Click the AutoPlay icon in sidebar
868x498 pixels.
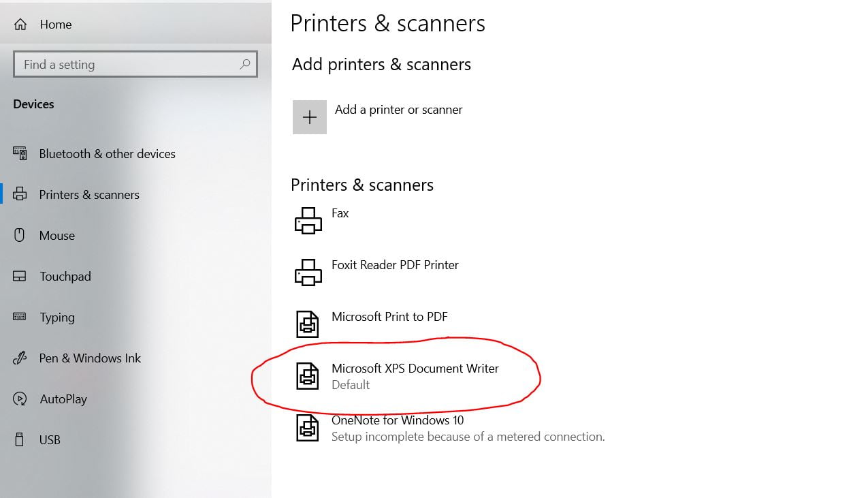20,399
